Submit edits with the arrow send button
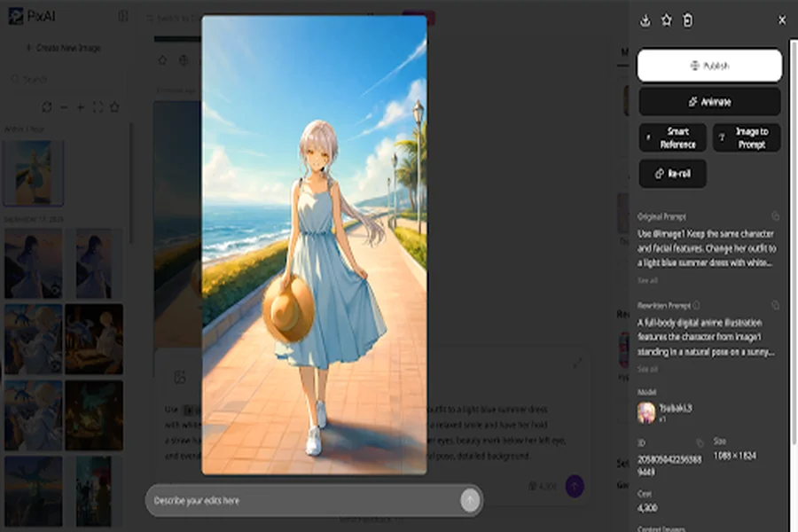Viewport: 798px width, 532px height. pos(470,500)
